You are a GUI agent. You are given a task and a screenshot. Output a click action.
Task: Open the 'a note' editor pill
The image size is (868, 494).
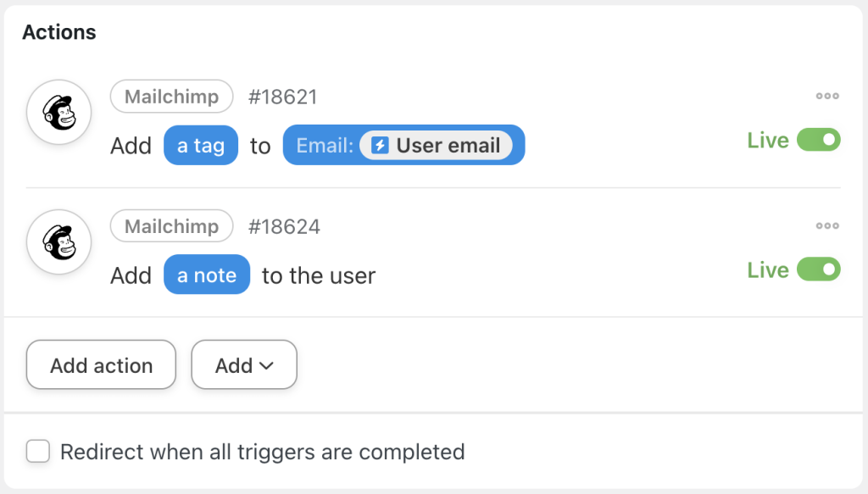pos(207,275)
